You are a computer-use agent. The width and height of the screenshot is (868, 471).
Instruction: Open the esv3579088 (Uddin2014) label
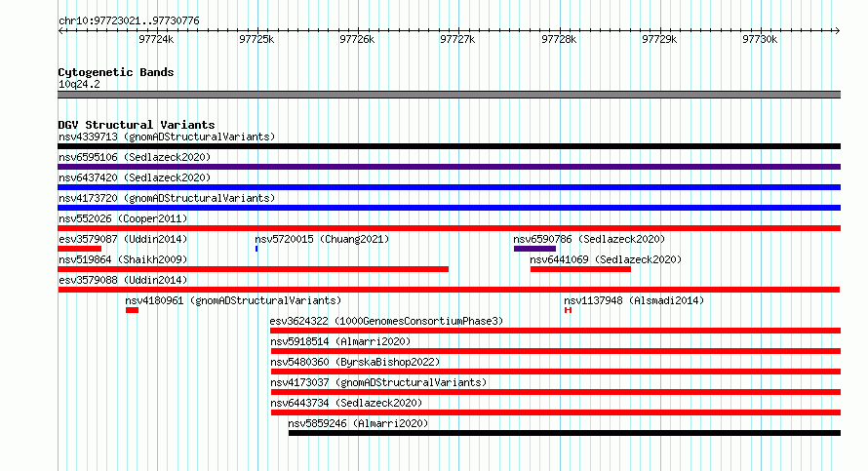(123, 280)
